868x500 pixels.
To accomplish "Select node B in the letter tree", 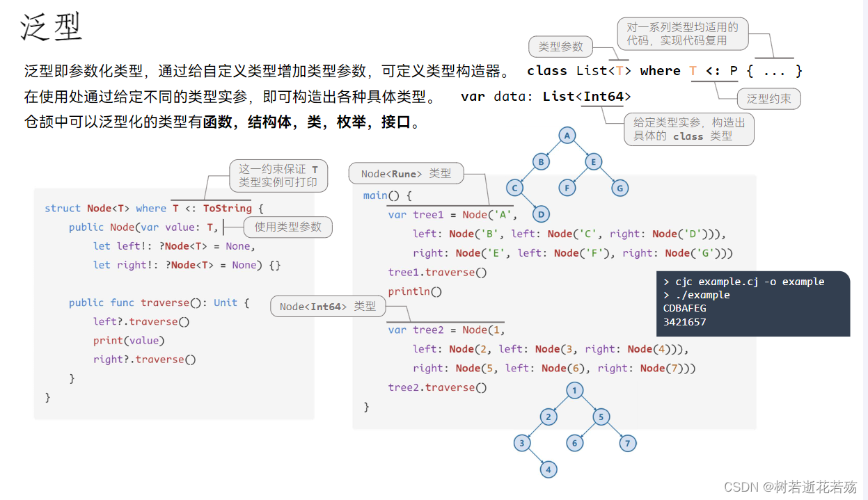I will (x=541, y=162).
